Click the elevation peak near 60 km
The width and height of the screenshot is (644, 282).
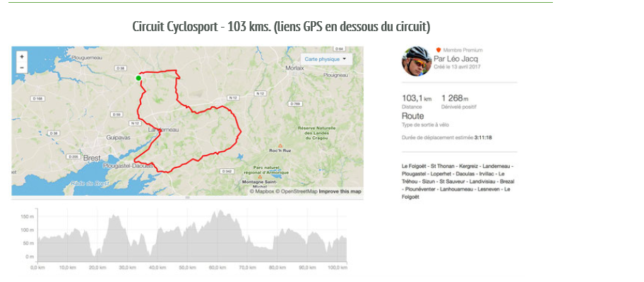(220, 211)
